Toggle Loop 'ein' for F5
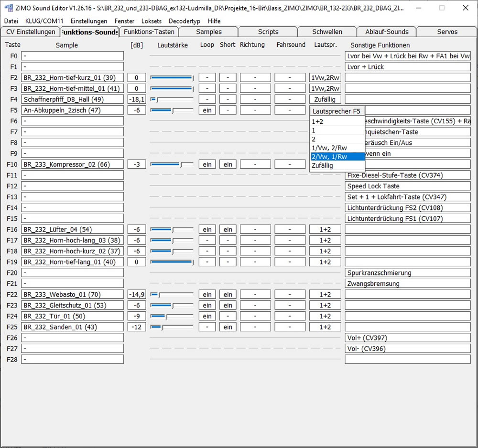Viewport: 478px width, 448px height. coord(207,110)
